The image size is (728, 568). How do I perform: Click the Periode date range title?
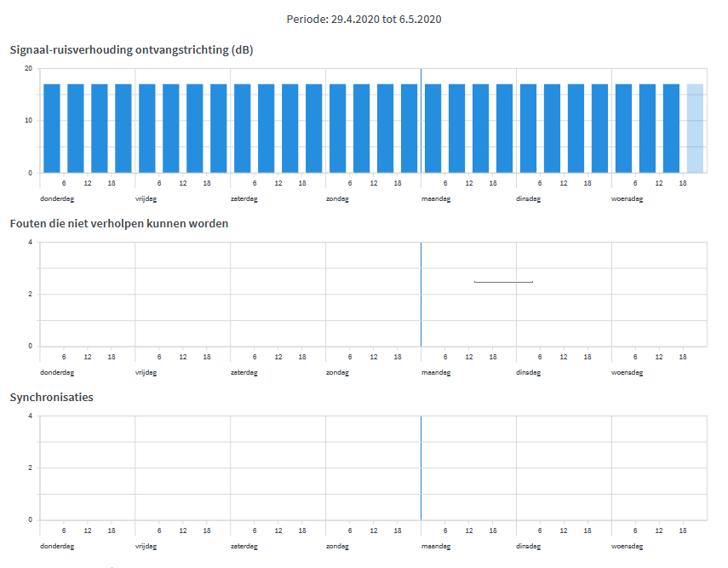364,19
